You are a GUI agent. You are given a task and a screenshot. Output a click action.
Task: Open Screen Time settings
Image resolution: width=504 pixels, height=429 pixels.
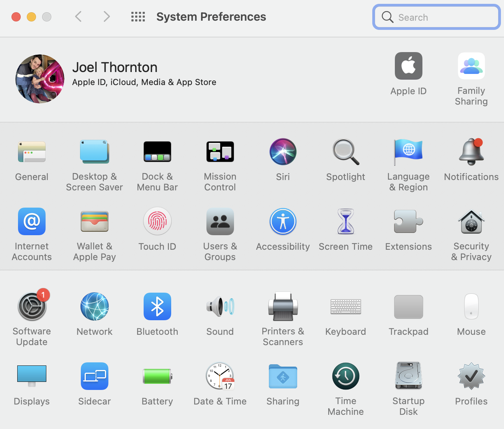pos(346,221)
